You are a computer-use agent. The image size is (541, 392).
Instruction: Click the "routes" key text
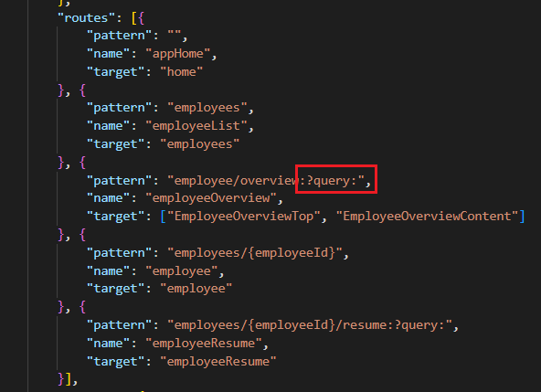point(86,17)
